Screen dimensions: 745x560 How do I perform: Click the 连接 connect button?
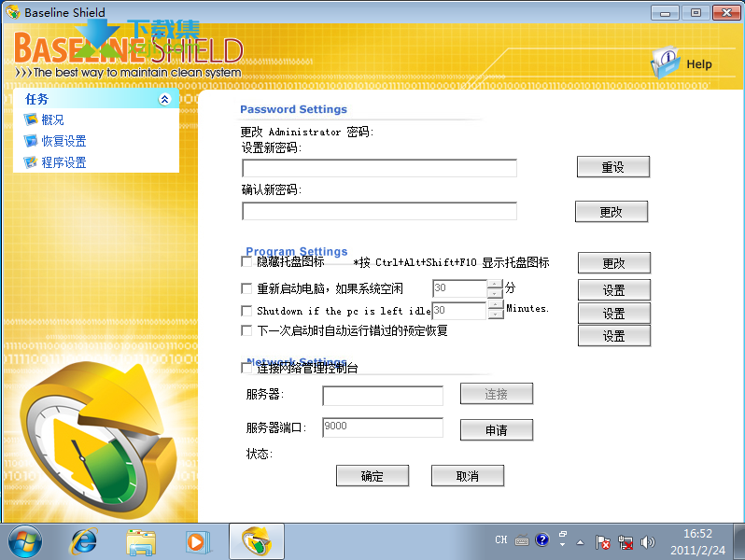497,394
